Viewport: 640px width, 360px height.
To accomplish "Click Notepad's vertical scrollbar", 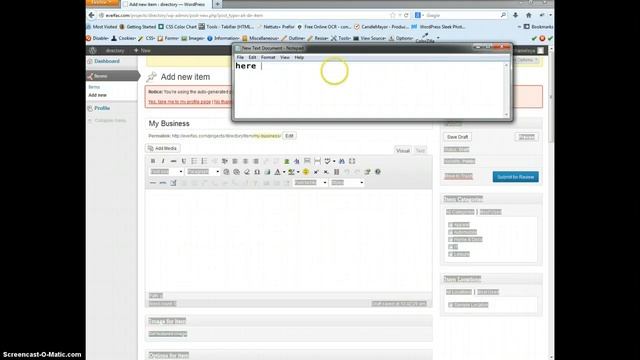I will pyautogui.click(x=506, y=90).
